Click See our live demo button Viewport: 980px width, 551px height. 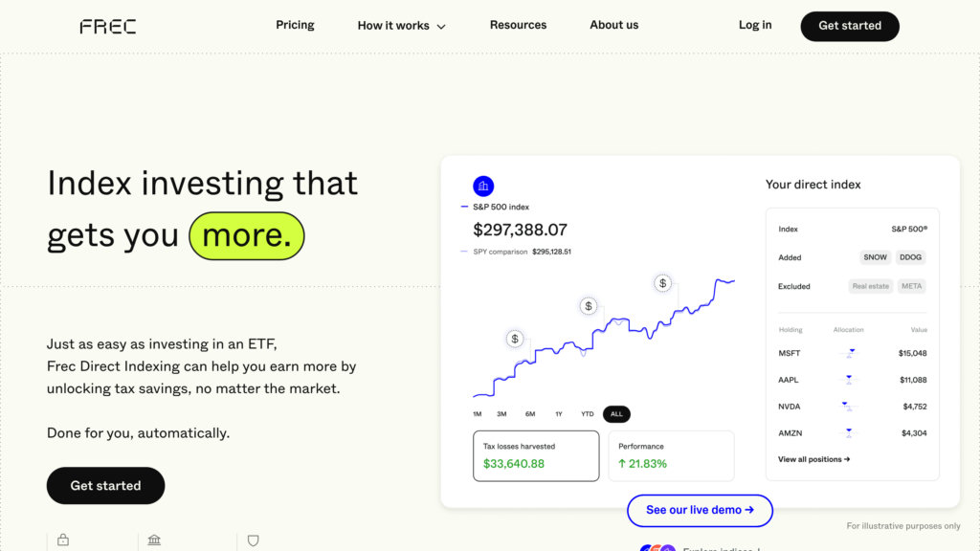pos(700,510)
